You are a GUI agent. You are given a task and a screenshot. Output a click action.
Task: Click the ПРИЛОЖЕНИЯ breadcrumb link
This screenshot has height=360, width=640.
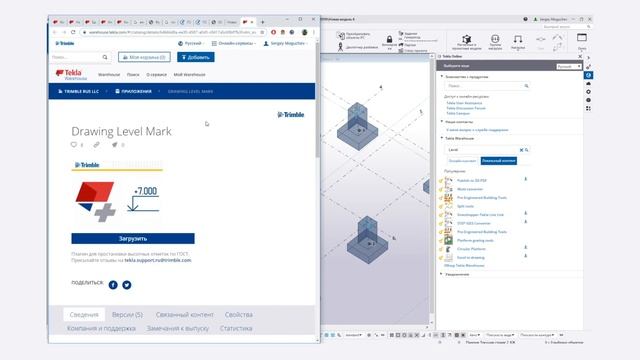pyautogui.click(x=133, y=91)
